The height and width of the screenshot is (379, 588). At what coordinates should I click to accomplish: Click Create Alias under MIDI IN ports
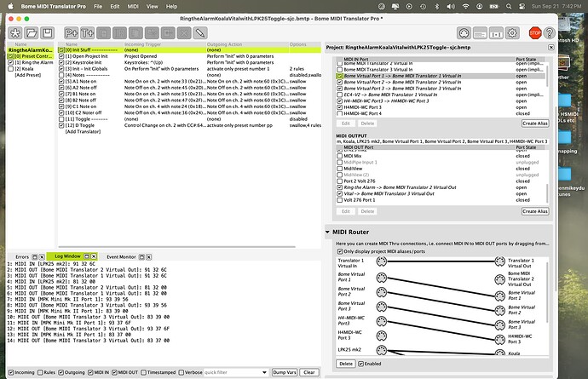click(535, 123)
